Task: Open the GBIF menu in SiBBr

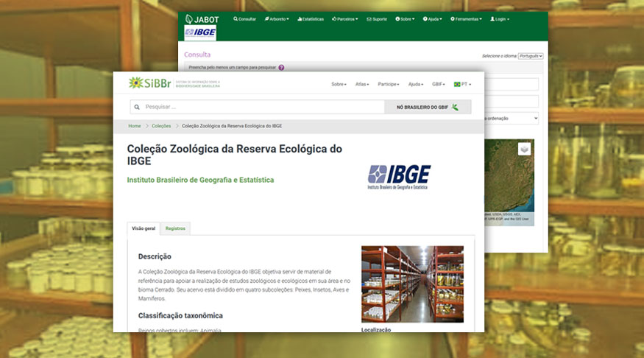Action: (438, 84)
